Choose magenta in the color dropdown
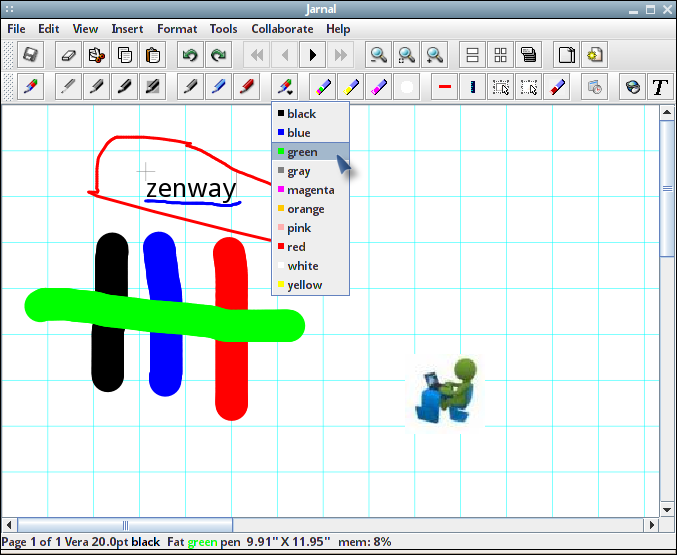Screen dimensions: 677x555 (x=310, y=190)
